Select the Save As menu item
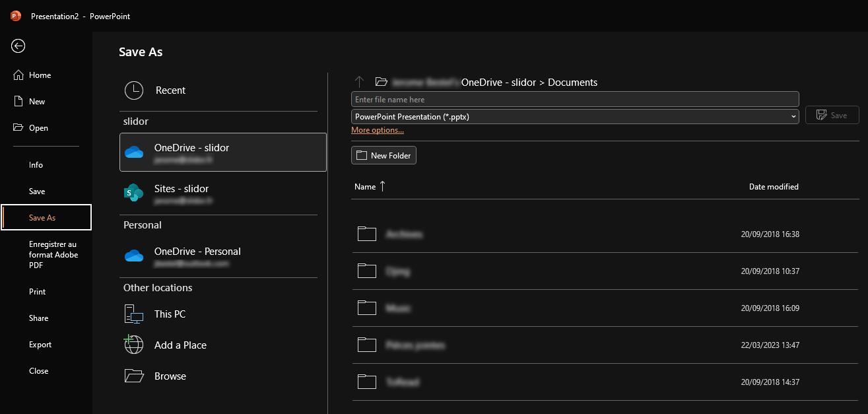Screen dimensions: 868x414 46,218
